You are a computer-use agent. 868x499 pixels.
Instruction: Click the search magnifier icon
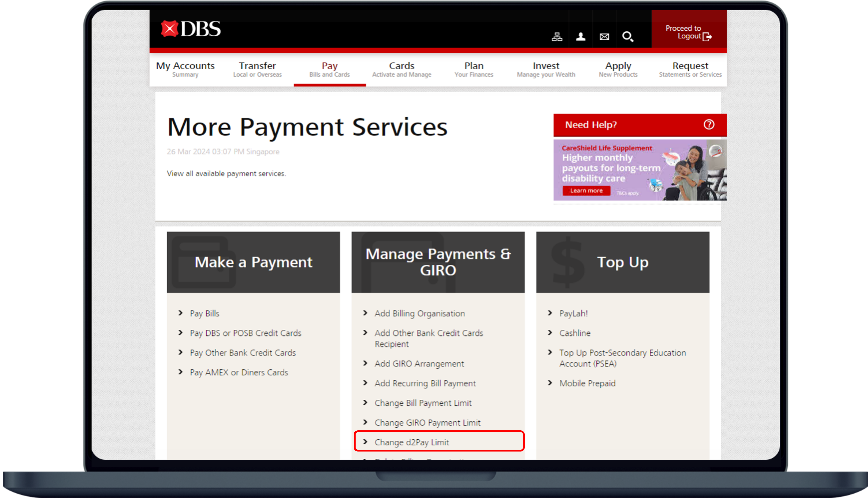[x=628, y=36]
